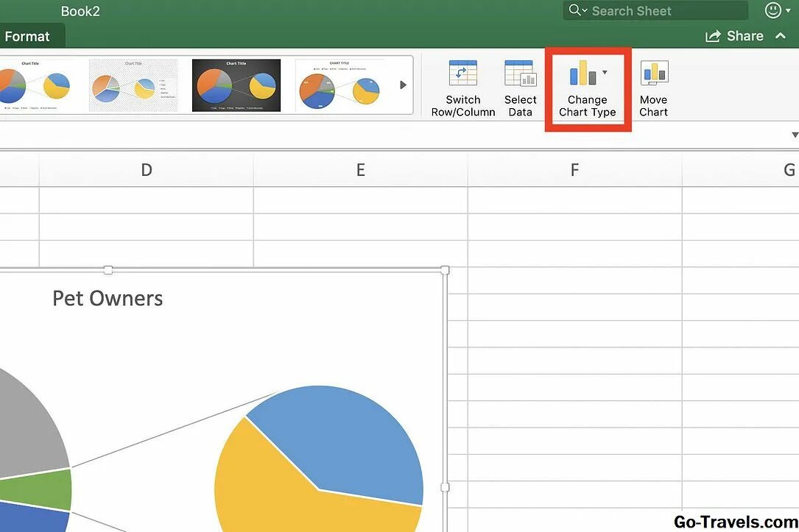Click the chart's top-right resize handle
This screenshot has width=799, height=532.
point(445,270)
